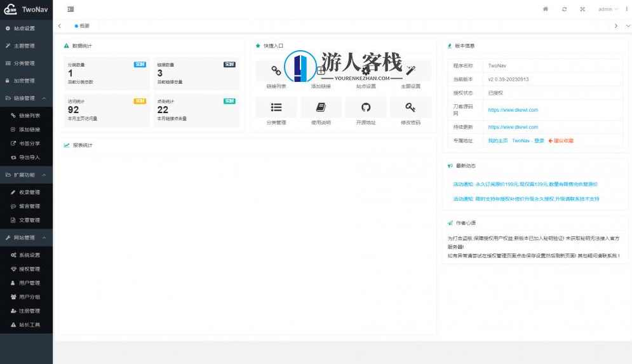Open the tab options down chevron

628,26
